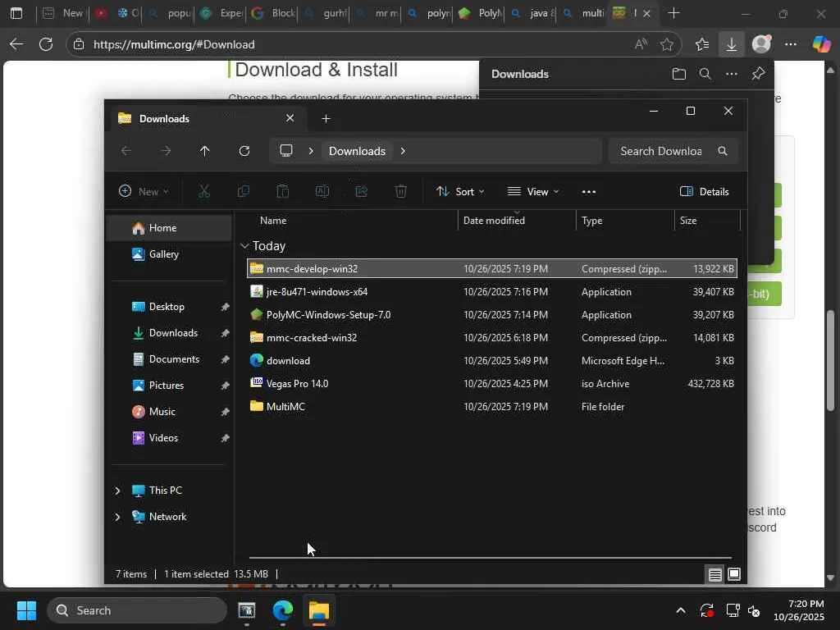Pin the Edge Downloads panel
Screen dimensions: 840x630
coord(758,74)
